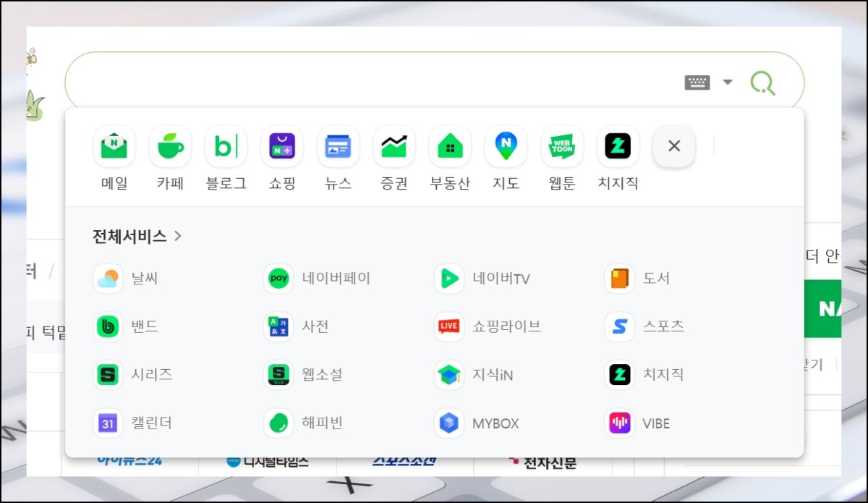The height and width of the screenshot is (503, 868).
Task: Open the 해피빈 (Happybean) icon
Action: click(x=278, y=423)
